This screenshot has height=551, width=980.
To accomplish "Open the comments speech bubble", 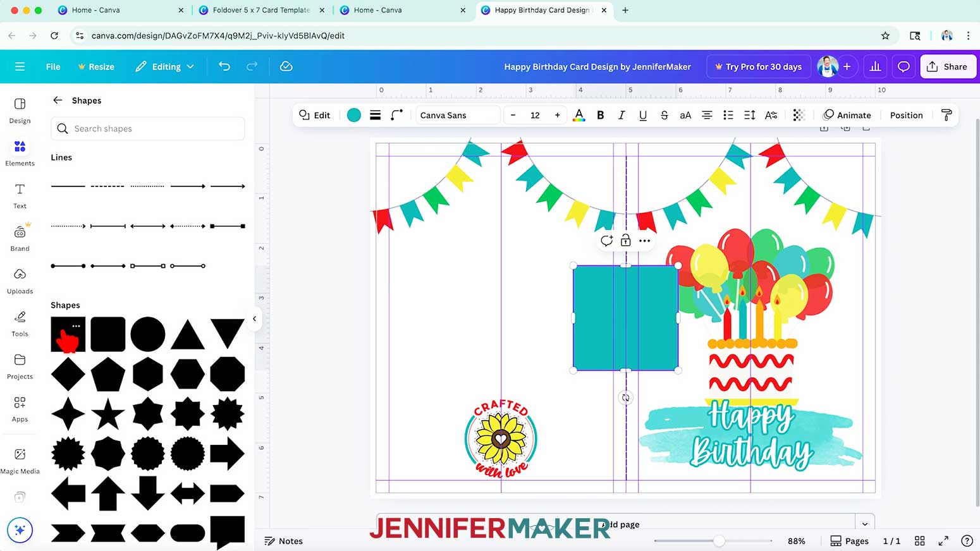I will pos(903,66).
